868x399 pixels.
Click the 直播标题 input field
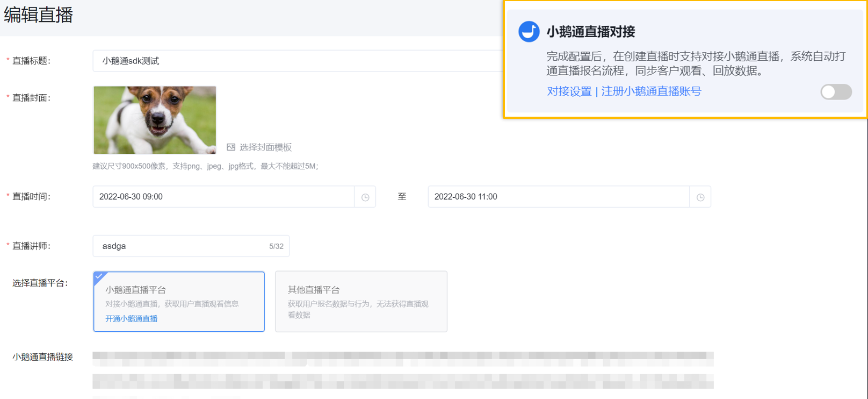(298, 61)
